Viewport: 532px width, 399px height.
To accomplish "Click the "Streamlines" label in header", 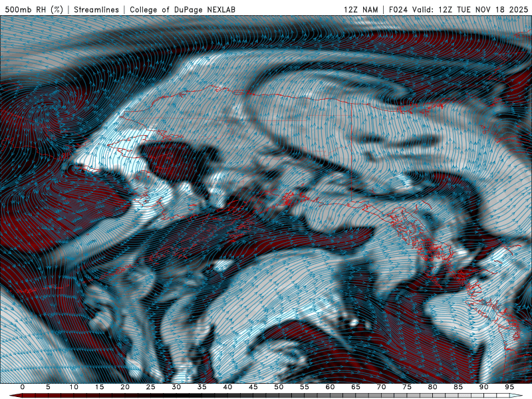I will coord(96,9).
